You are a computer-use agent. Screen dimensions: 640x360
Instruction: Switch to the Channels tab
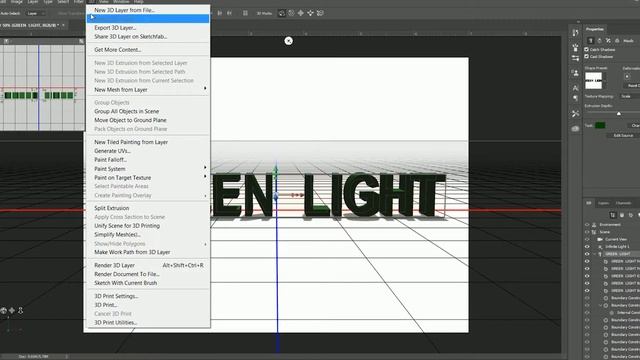point(623,203)
